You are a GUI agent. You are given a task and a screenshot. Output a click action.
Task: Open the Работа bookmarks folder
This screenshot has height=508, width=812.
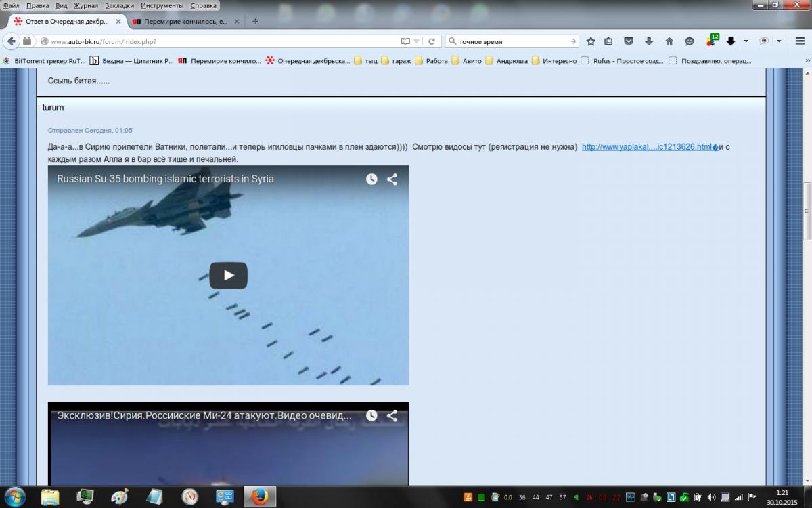[x=431, y=60]
